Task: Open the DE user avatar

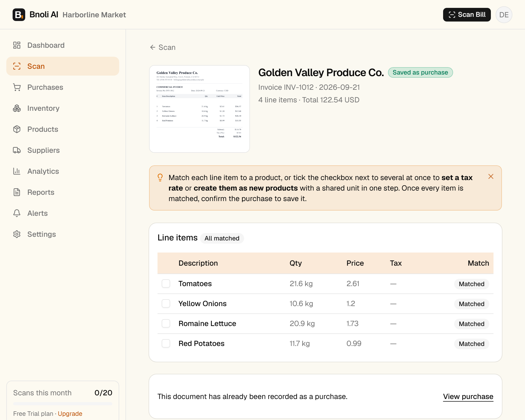Action: (504, 15)
